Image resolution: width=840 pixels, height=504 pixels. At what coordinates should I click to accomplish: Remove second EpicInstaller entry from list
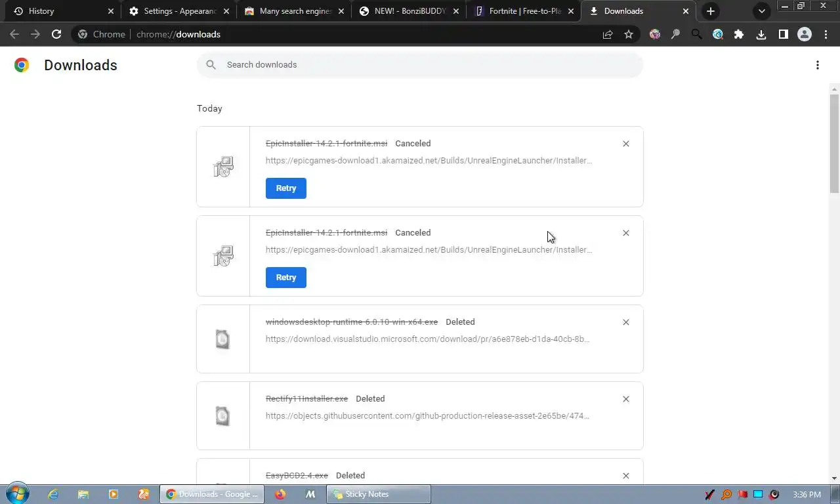pos(626,233)
